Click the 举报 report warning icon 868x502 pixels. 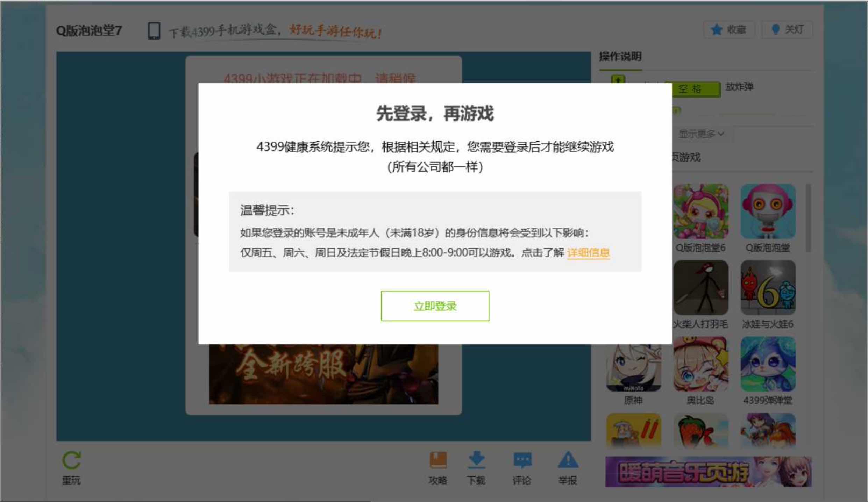click(x=568, y=460)
